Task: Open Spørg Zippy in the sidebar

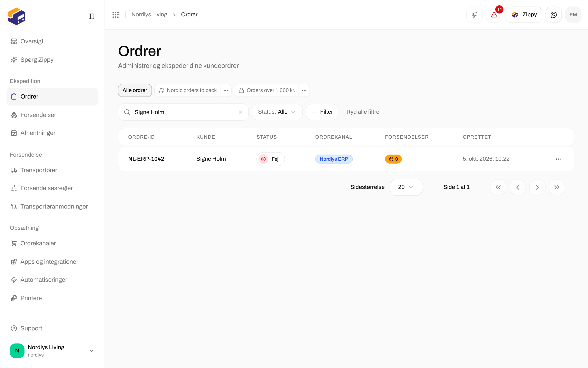Action: click(52, 60)
